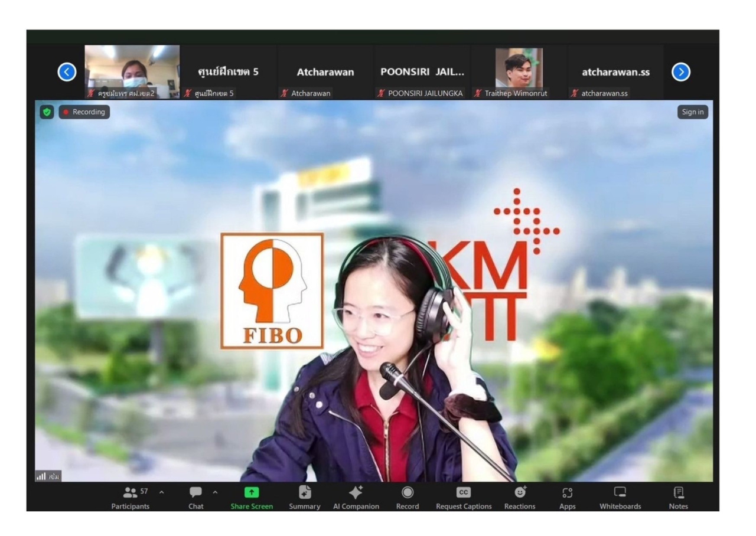
Task: Click the Sign in button
Action: click(x=693, y=112)
